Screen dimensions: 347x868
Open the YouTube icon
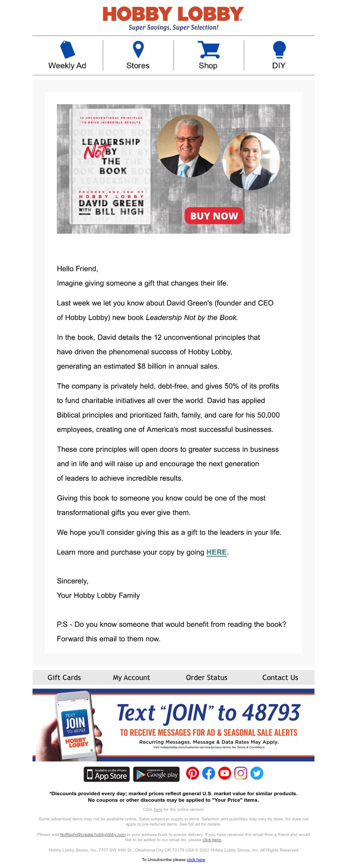(225, 773)
